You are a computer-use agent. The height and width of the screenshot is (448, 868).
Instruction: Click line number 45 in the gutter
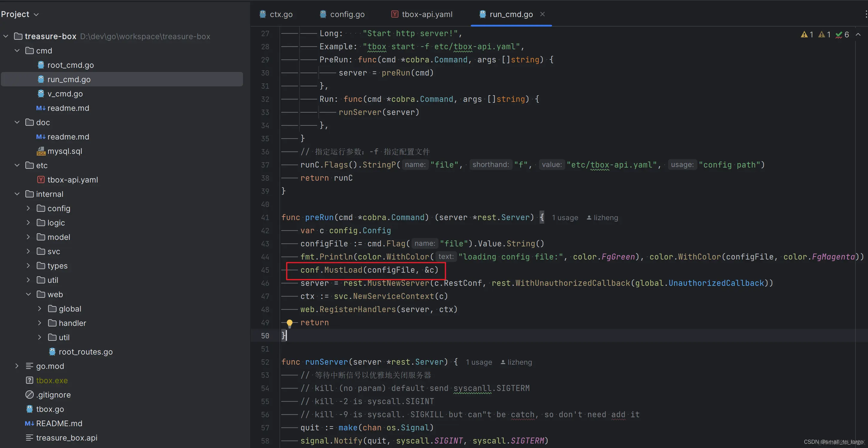pos(265,270)
